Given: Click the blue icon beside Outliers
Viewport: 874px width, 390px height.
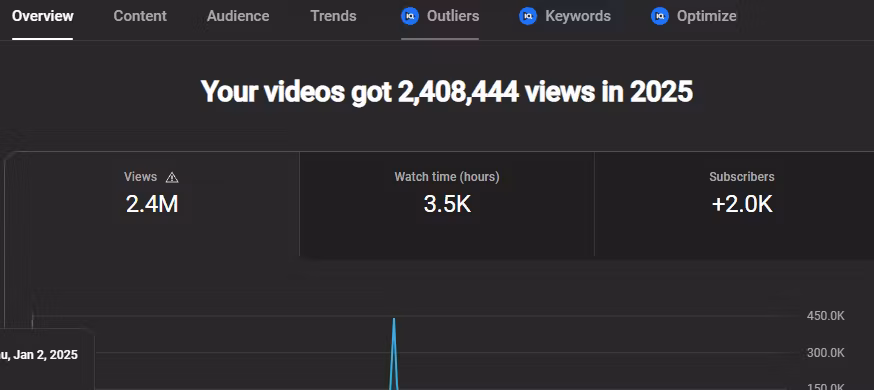Looking at the screenshot, I should [x=410, y=16].
